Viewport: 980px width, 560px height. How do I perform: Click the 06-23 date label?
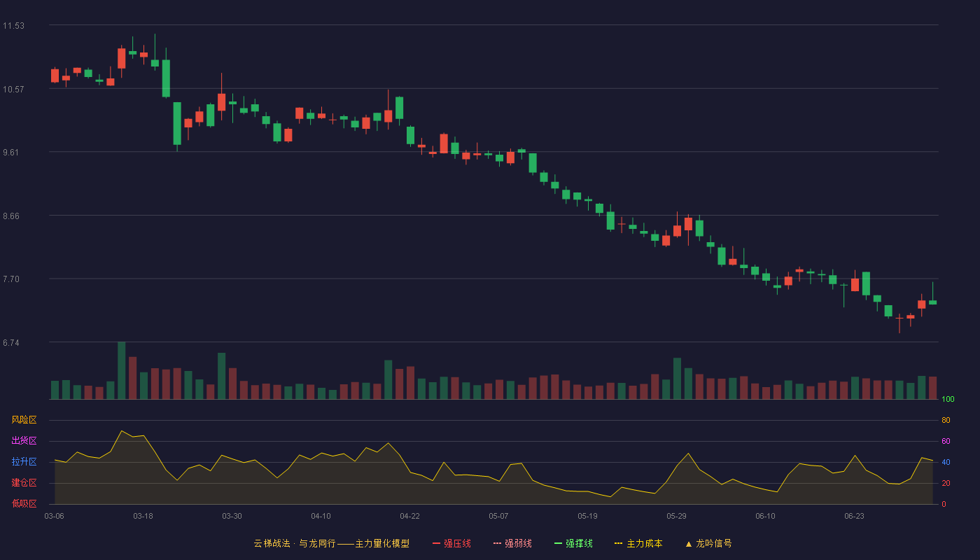pos(854,516)
